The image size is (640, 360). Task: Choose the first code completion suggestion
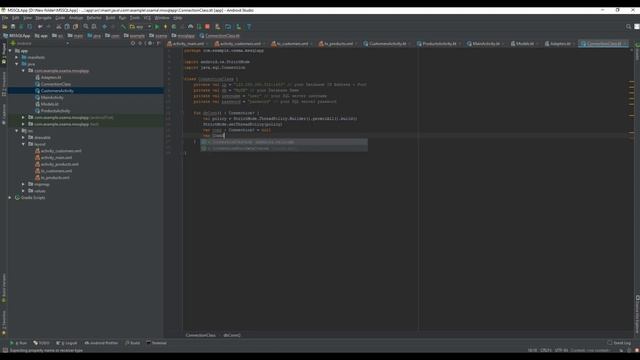(284, 142)
